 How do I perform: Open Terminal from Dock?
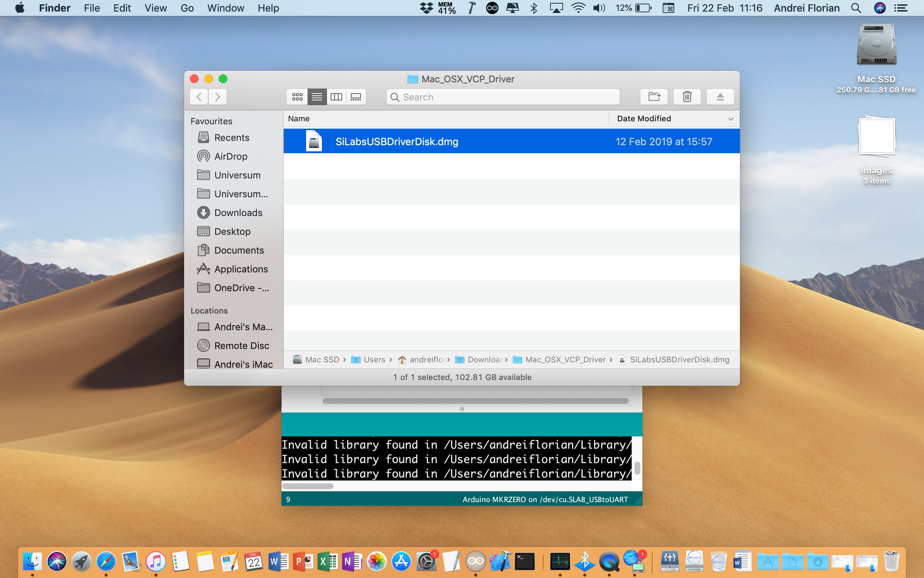point(524,561)
